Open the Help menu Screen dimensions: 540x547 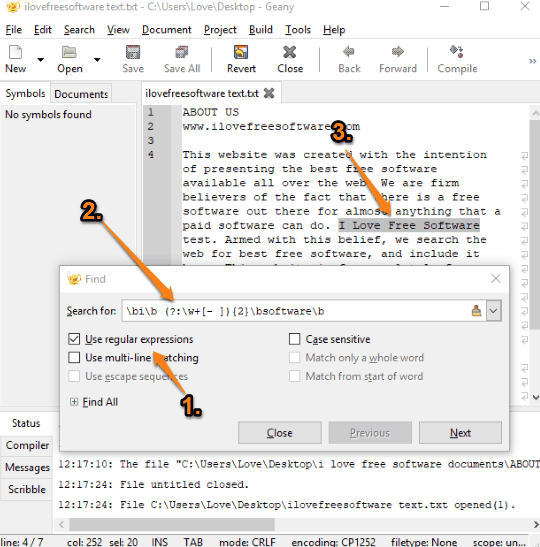[334, 30]
